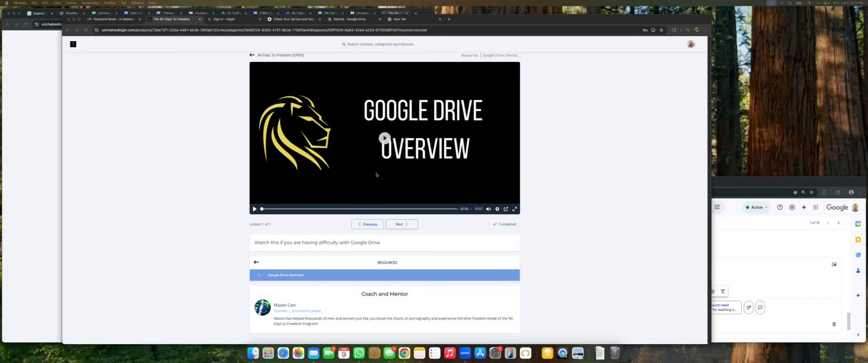Screen dimensions: 868x363
Task: Open the video settings gear
Action: (x=497, y=209)
